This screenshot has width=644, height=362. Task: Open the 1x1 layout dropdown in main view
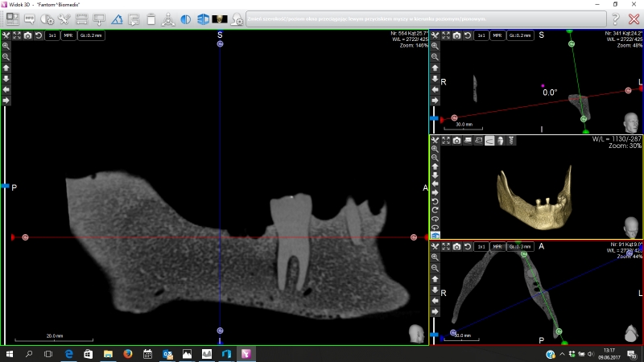52,35
